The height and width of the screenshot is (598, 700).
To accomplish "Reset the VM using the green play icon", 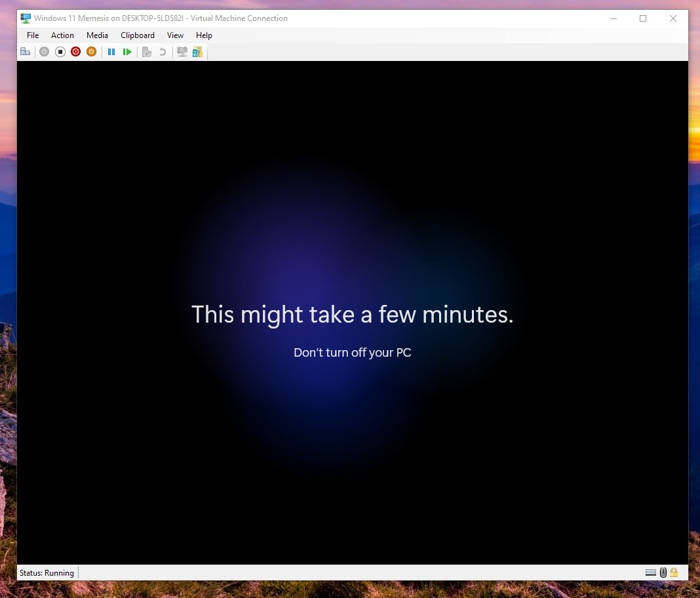I will [x=127, y=52].
